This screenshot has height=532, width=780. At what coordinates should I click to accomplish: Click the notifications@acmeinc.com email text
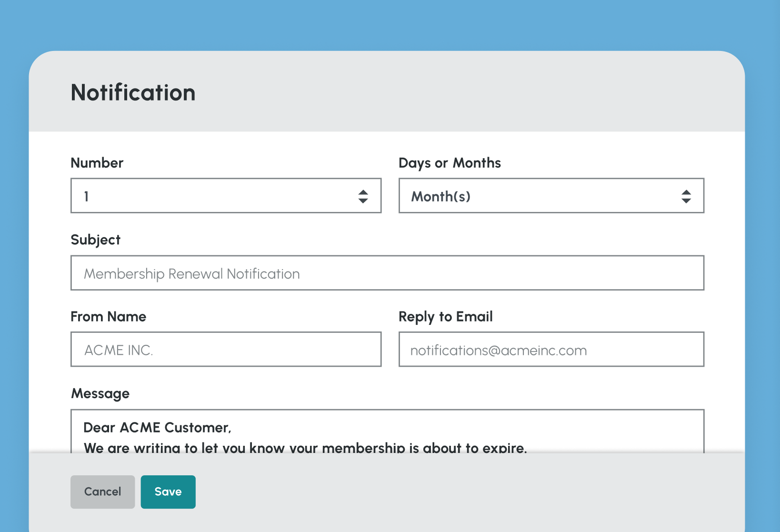tap(499, 350)
